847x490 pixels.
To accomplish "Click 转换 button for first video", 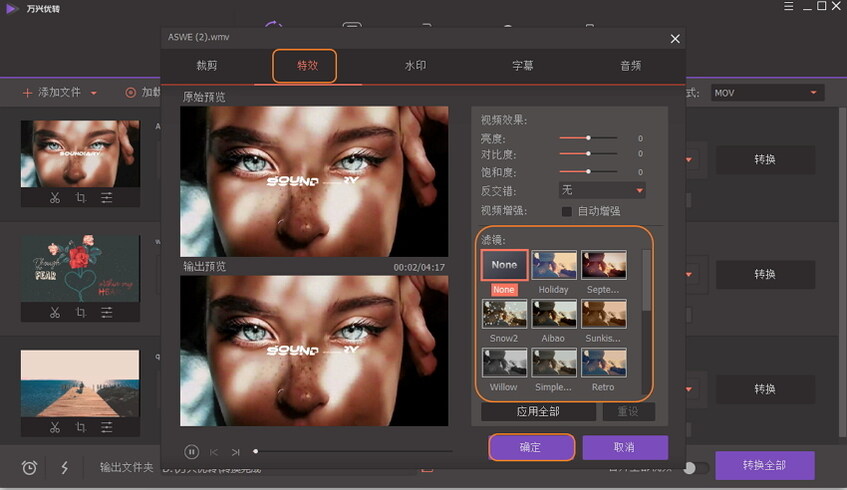I will point(765,159).
